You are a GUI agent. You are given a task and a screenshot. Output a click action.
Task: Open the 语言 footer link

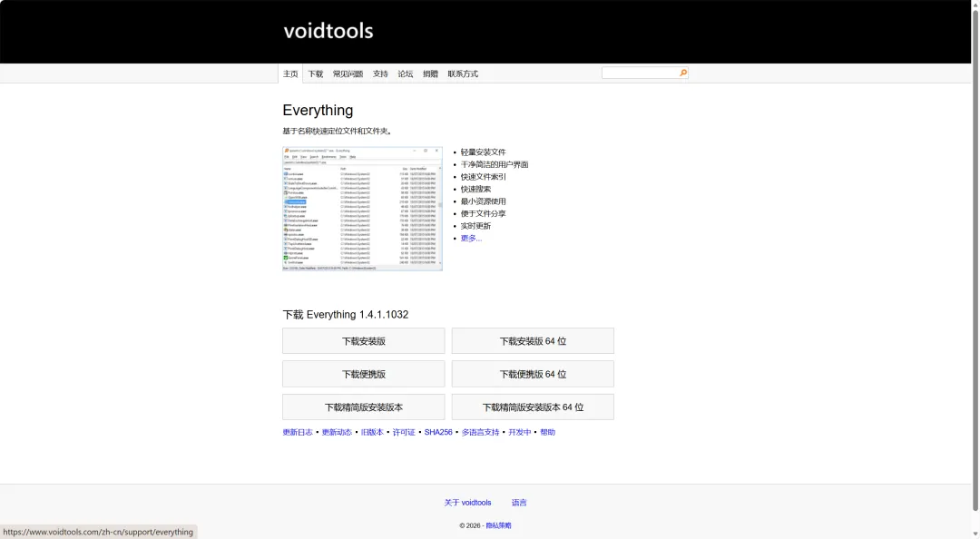pyautogui.click(x=519, y=503)
